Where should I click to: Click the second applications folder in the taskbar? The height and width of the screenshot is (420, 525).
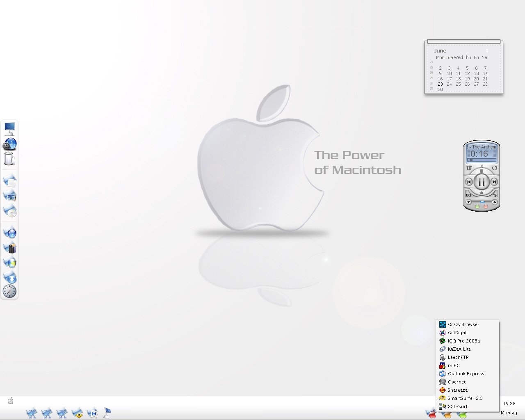pyautogui.click(x=47, y=413)
